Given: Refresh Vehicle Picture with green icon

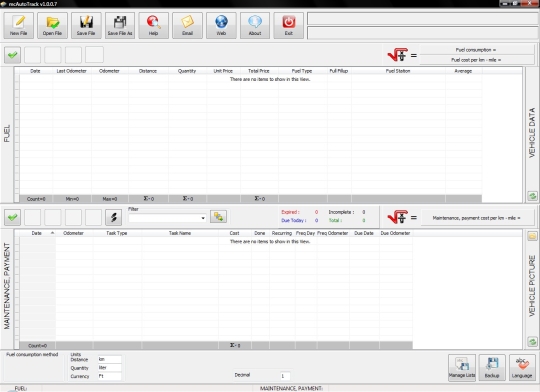Looking at the screenshot, I should point(532,342).
